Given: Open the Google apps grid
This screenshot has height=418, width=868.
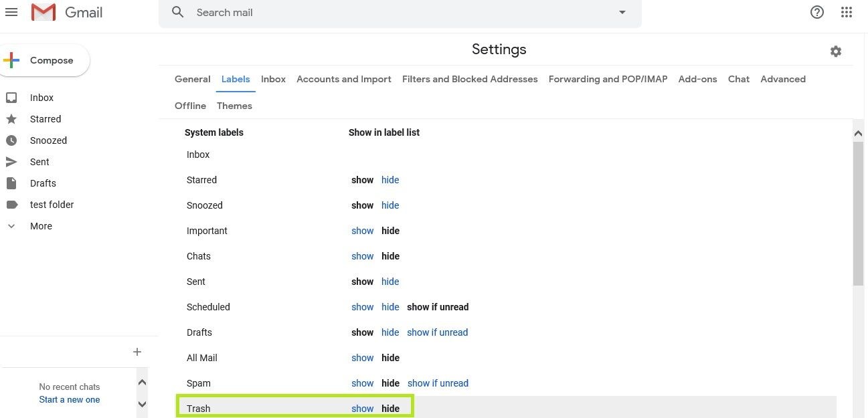Looking at the screenshot, I should (x=846, y=12).
